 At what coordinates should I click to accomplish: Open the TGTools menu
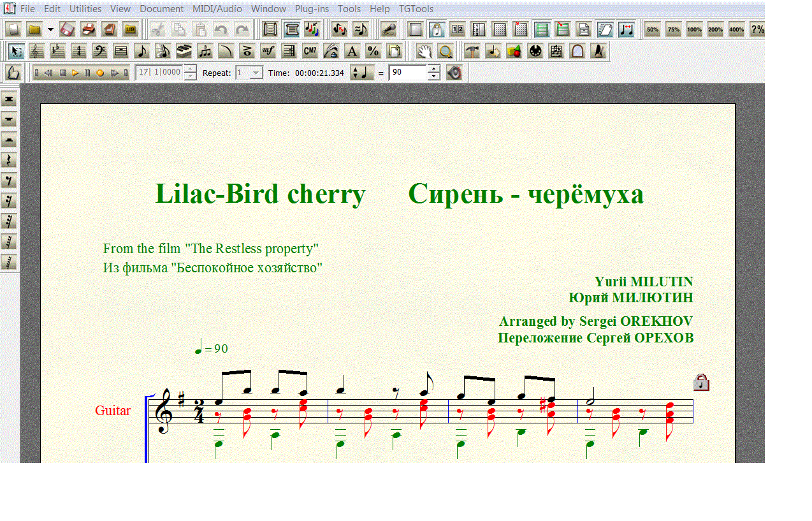(416, 9)
